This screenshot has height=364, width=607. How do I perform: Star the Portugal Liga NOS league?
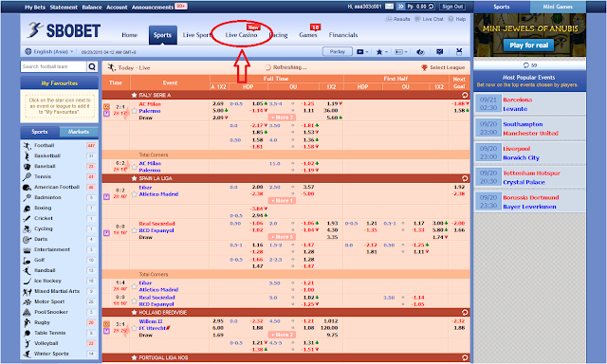(134, 357)
